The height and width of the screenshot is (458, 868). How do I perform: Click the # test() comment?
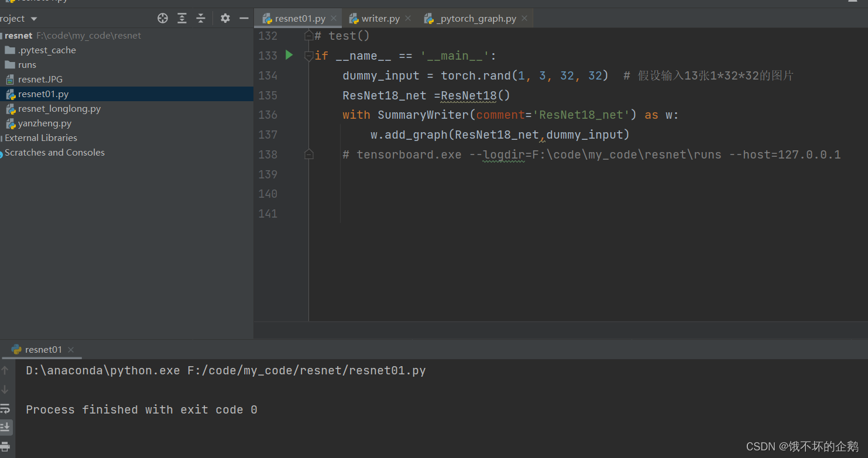click(342, 36)
